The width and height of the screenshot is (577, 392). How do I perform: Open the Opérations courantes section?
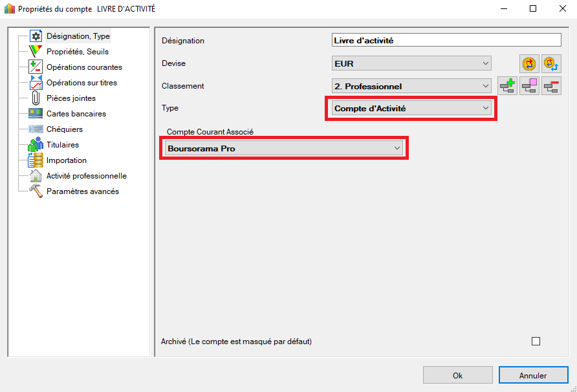[84, 67]
